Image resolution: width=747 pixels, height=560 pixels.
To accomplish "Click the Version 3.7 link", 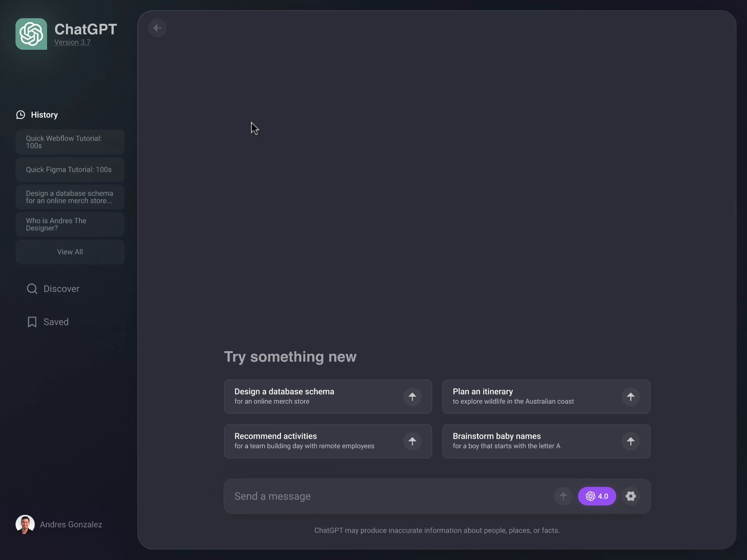I will point(72,42).
